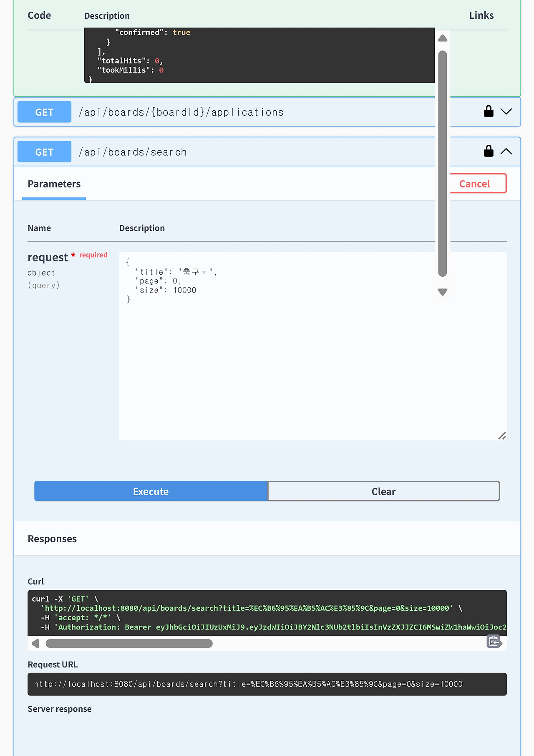This screenshot has height=756, width=534.
Task: Click the GET /api/boards/search path text
Action: [x=133, y=152]
